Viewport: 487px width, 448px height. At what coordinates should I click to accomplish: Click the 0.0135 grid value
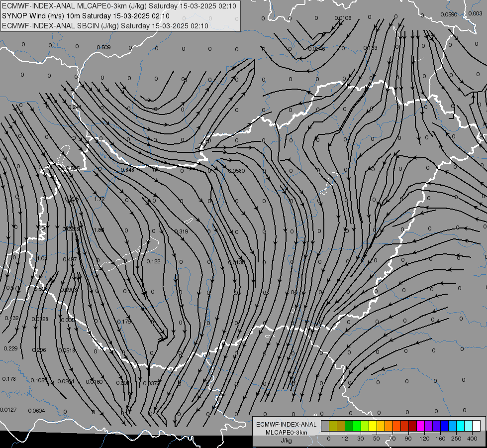click(x=236, y=262)
